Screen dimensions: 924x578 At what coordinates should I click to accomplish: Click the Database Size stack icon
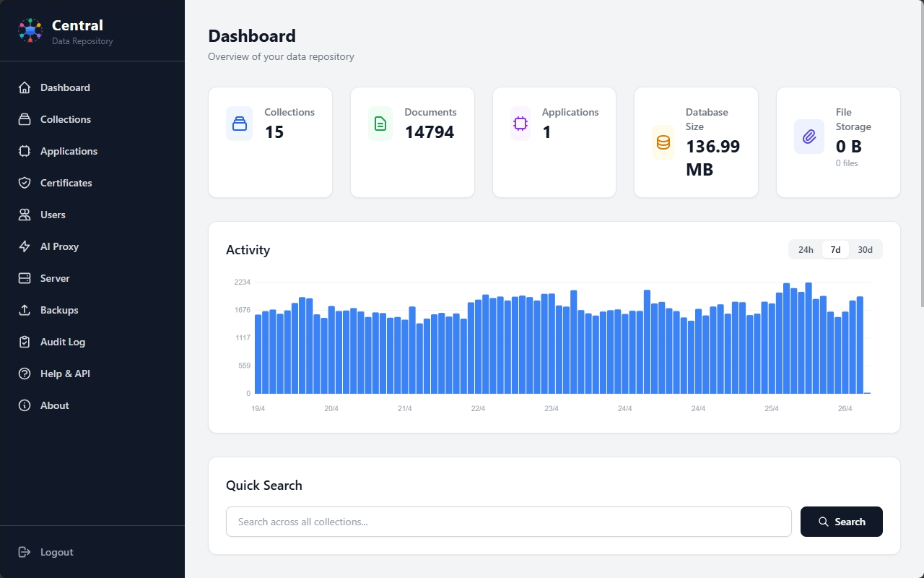click(x=663, y=142)
